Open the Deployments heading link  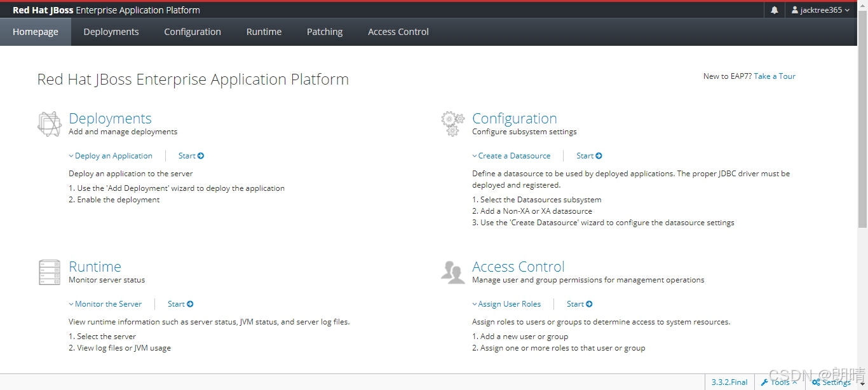pos(110,118)
